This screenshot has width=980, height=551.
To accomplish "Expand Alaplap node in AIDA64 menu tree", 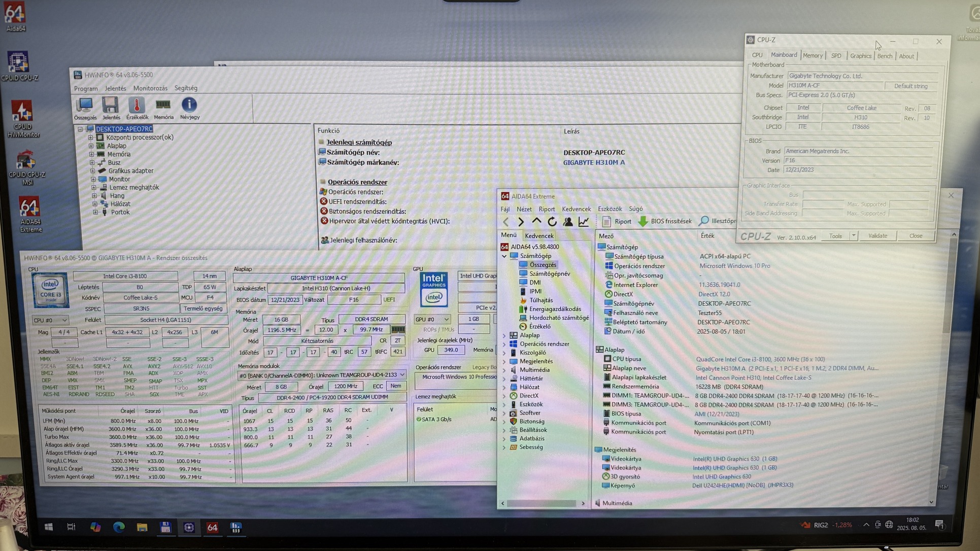I will point(504,335).
